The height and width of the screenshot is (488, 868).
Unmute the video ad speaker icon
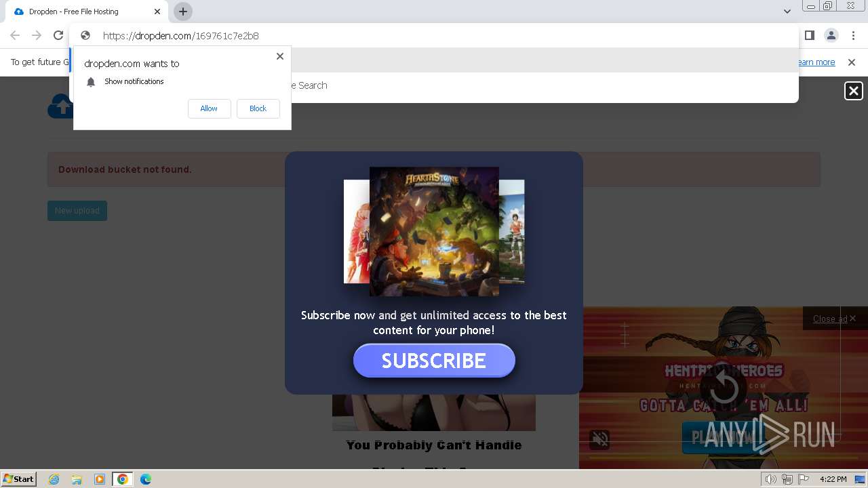pos(599,439)
